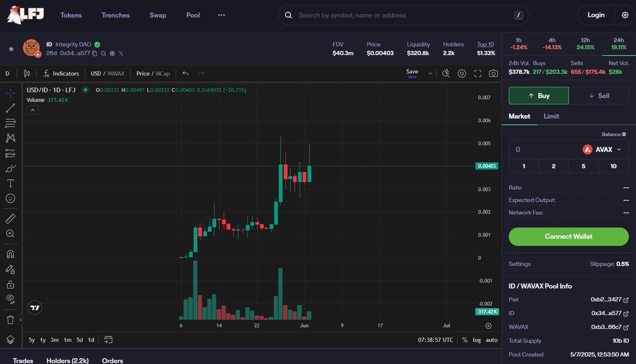This screenshot has height=364, width=636.
Task: Open the LFJ settings gear icon
Action: [x=625, y=15]
